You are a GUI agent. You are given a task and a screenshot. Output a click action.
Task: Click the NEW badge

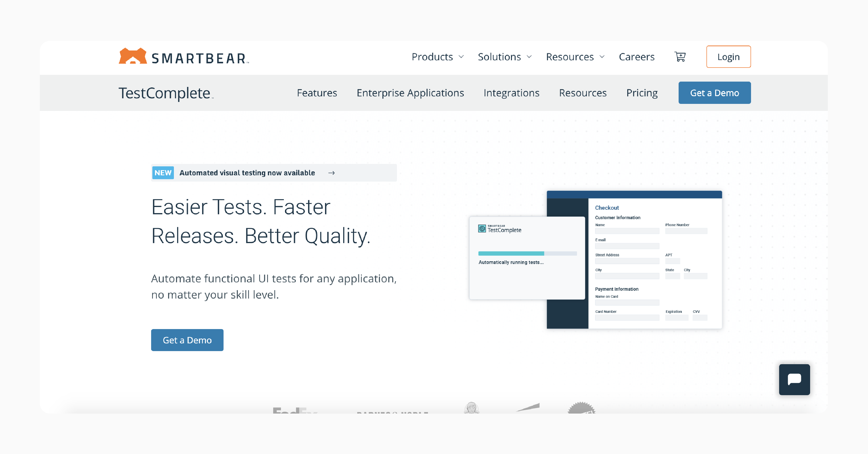tap(163, 173)
